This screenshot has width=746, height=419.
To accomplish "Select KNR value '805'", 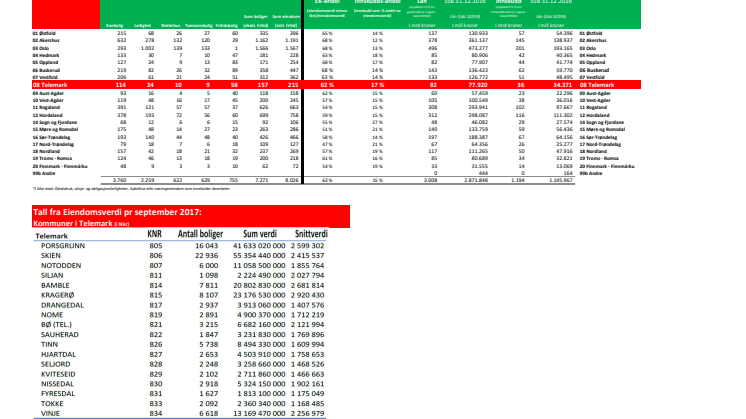I will [156, 246].
